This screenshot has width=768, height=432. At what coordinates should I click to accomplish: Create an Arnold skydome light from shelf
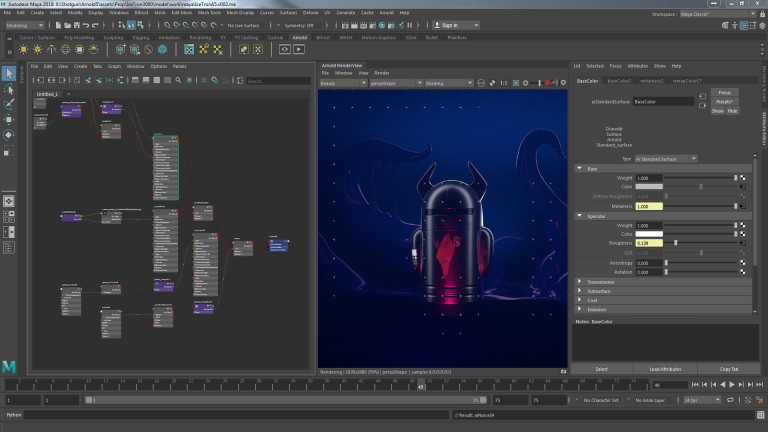pyautogui.click(x=65, y=49)
